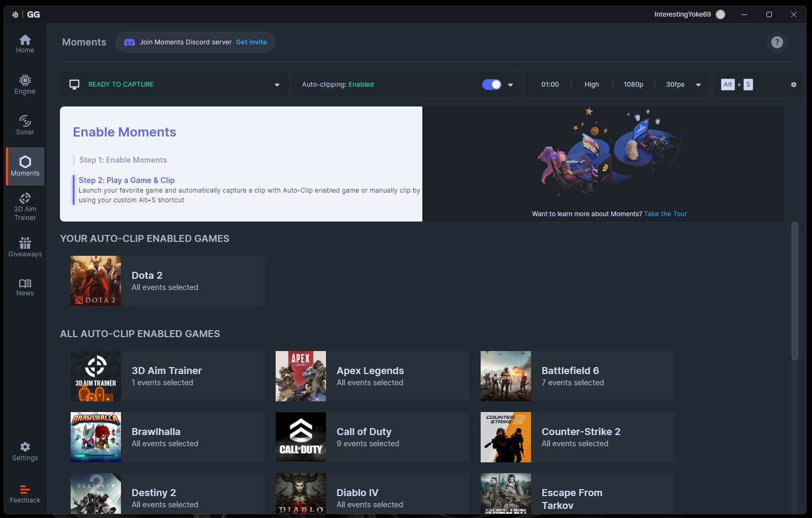The image size is (812, 518).
Task: Open the Engine section in sidebar
Action: [x=25, y=85]
